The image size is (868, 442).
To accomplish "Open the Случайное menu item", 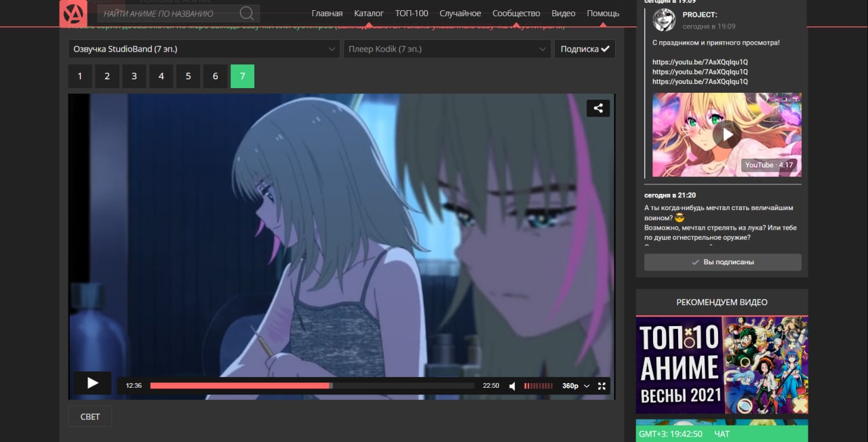I will (460, 14).
